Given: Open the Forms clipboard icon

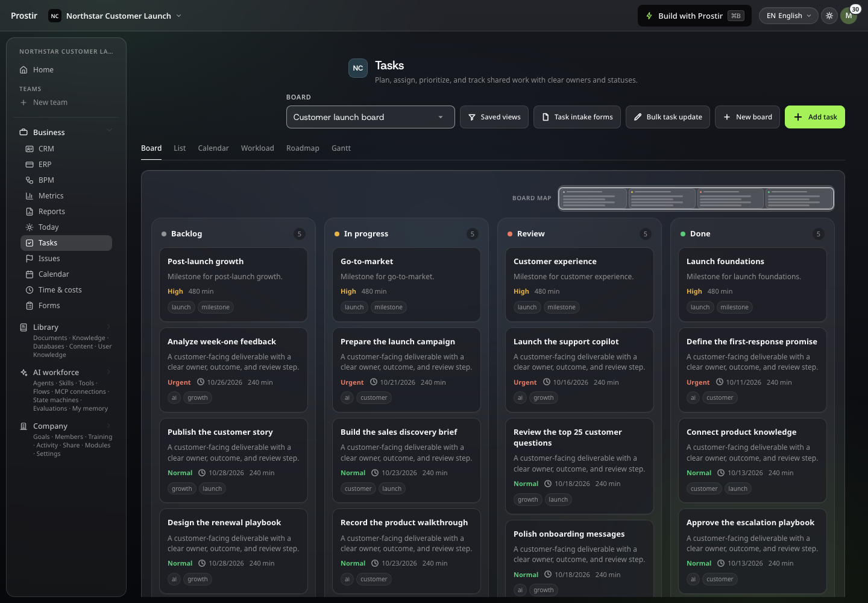Looking at the screenshot, I should coord(29,306).
